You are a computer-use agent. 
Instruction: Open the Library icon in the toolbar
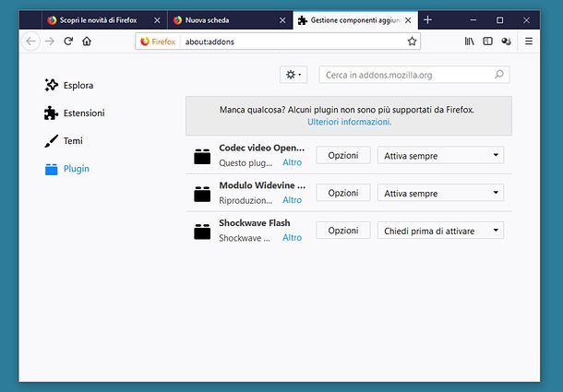(x=470, y=41)
